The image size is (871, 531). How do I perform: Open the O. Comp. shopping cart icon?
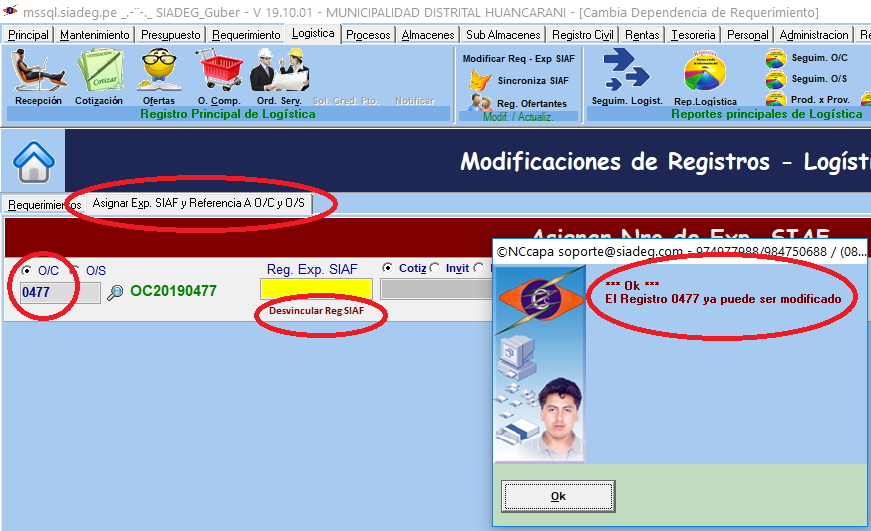click(x=218, y=71)
